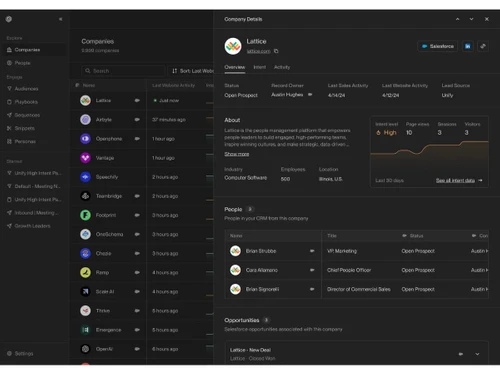
Task: Click the app logo in sidebar
Action: 9,19
